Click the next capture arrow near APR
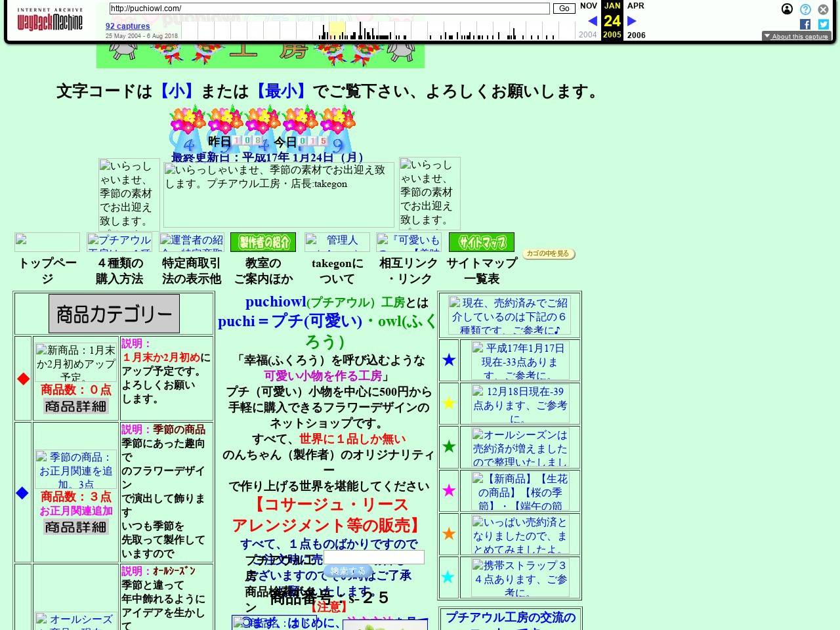Image resolution: width=840 pixels, height=630 pixels. click(x=631, y=21)
